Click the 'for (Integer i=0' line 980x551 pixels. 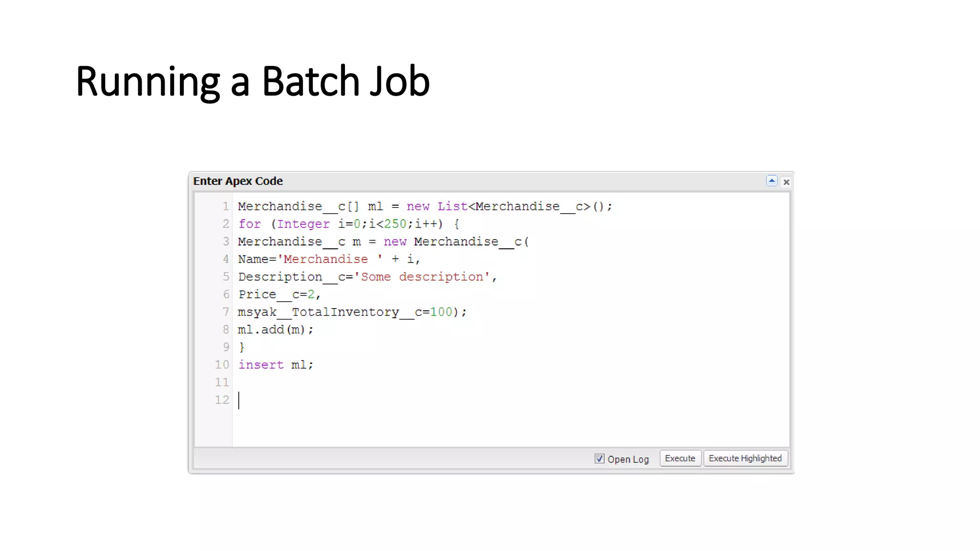pyautogui.click(x=349, y=224)
